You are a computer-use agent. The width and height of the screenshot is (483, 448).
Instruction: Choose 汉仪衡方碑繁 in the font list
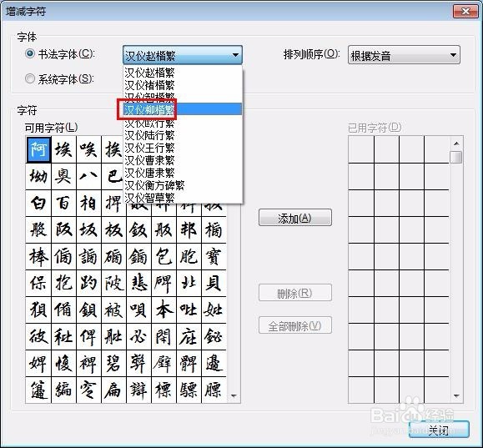click(x=183, y=185)
